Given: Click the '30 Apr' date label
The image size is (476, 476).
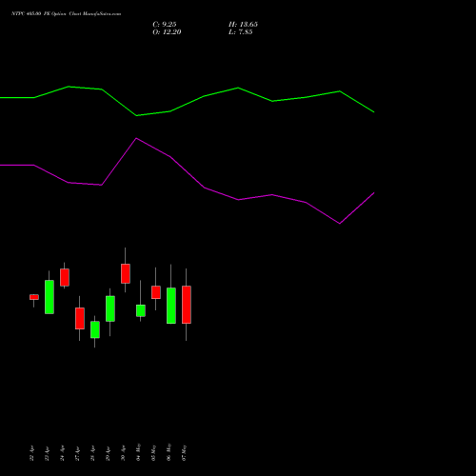Looking at the screenshot, I should click(x=123, y=453).
